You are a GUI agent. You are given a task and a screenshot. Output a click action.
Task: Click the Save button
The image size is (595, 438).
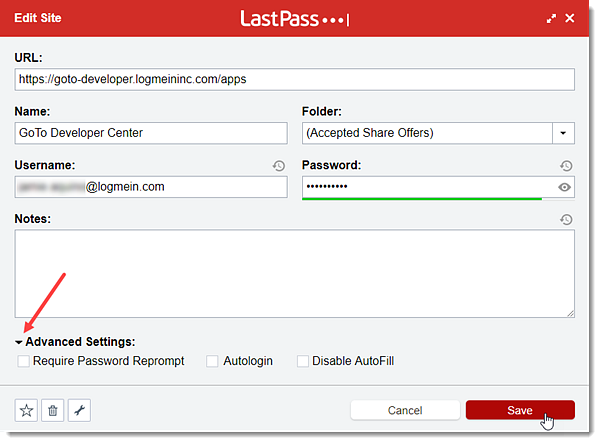pyautogui.click(x=520, y=410)
